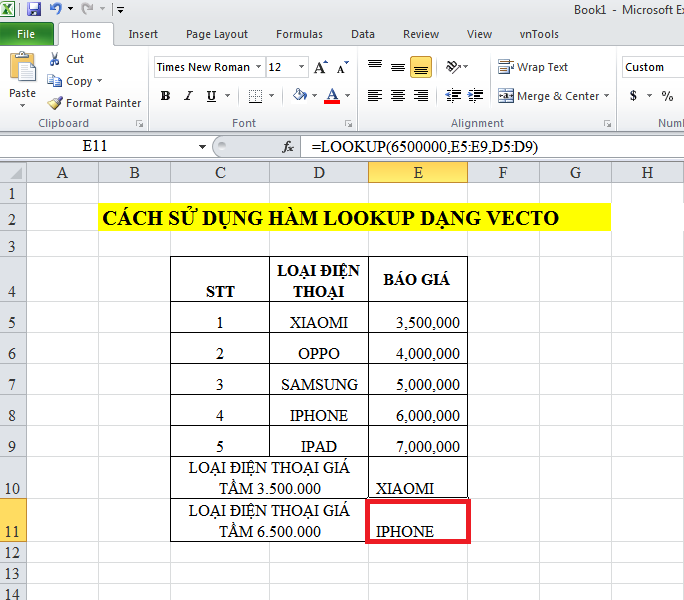Select row 11 header
Viewport: 684px width, 600px height.
point(13,521)
